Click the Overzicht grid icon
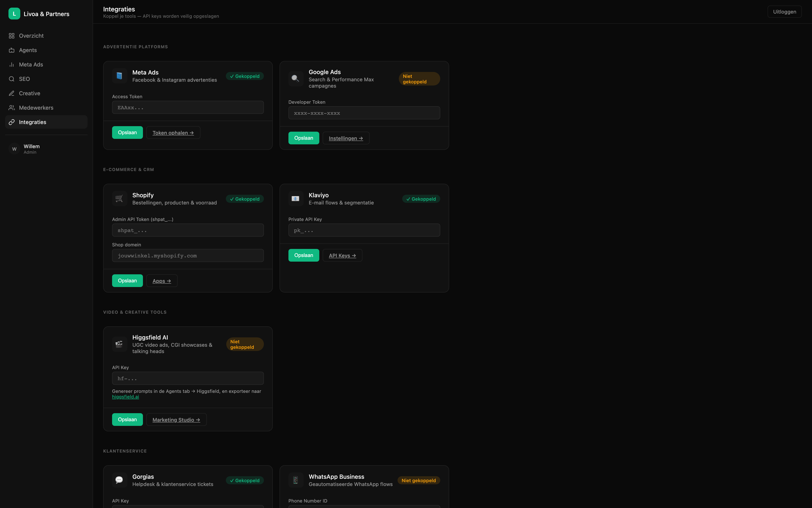This screenshot has height=508, width=812. [x=12, y=36]
